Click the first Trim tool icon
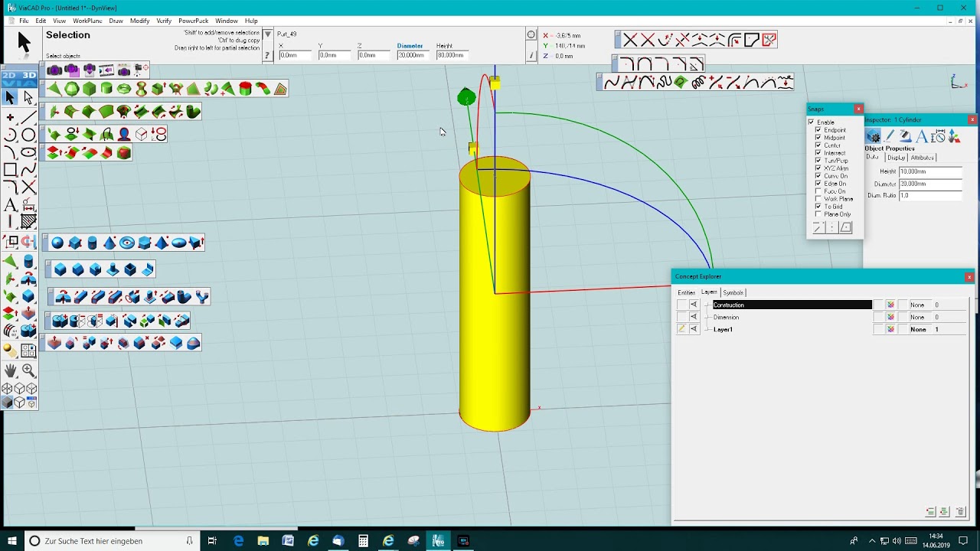The height and width of the screenshot is (551, 980). (x=630, y=40)
